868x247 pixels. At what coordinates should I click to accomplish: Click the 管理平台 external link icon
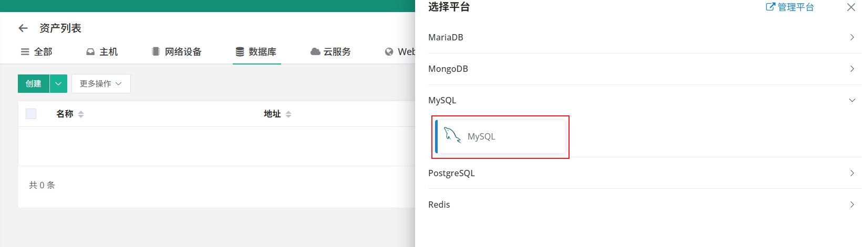click(x=770, y=7)
